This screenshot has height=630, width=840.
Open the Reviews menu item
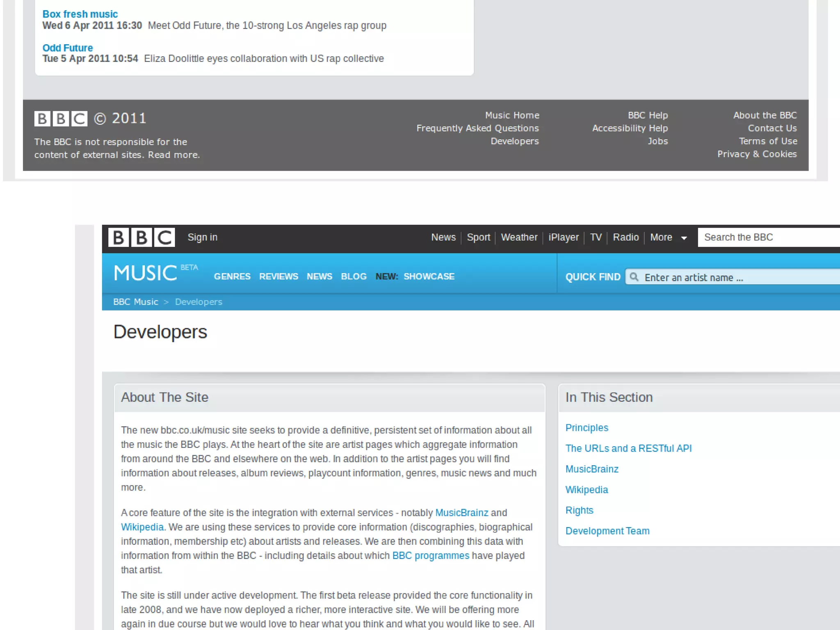(x=278, y=276)
